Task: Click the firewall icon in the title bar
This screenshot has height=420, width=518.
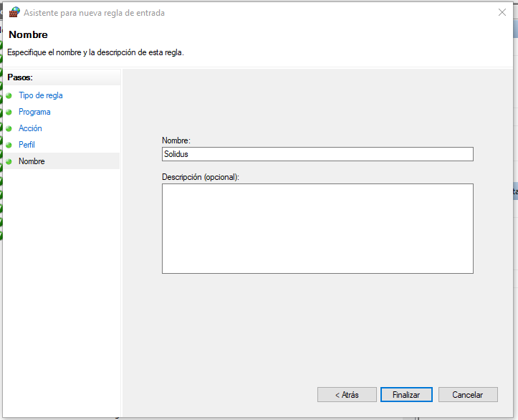Action: pyautogui.click(x=14, y=12)
